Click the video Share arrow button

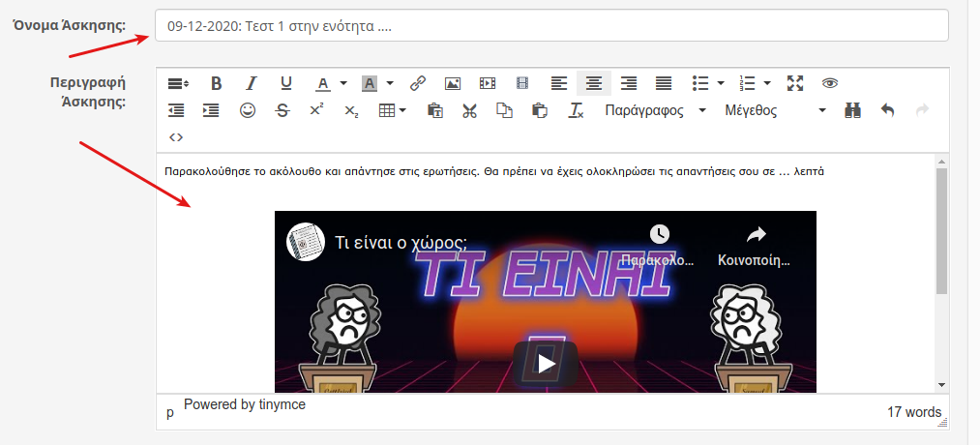757,234
